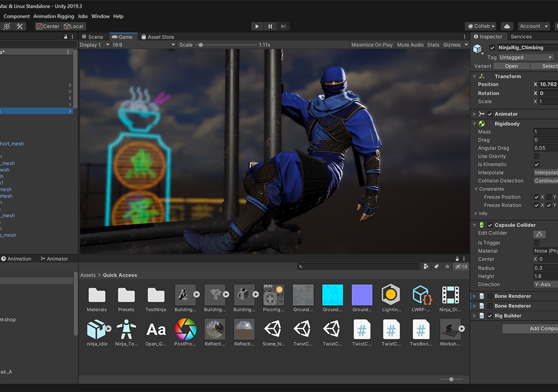
Task: Click the Maximize On Play button
Action: point(372,45)
